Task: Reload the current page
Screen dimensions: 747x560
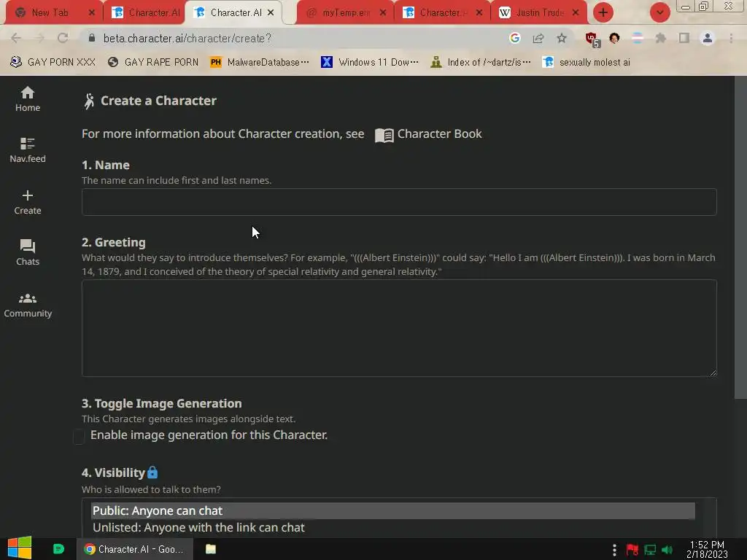Action: click(63, 38)
